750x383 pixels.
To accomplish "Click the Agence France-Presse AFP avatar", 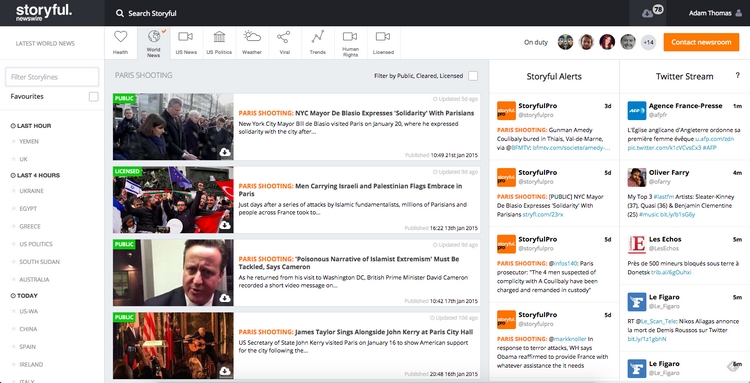I will pos(637,110).
